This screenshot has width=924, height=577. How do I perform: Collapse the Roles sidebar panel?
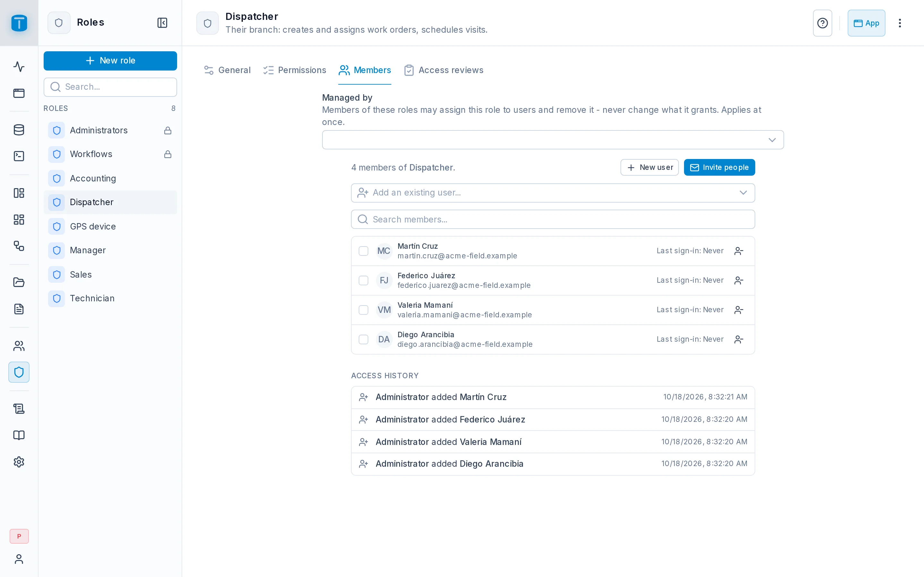click(x=162, y=23)
